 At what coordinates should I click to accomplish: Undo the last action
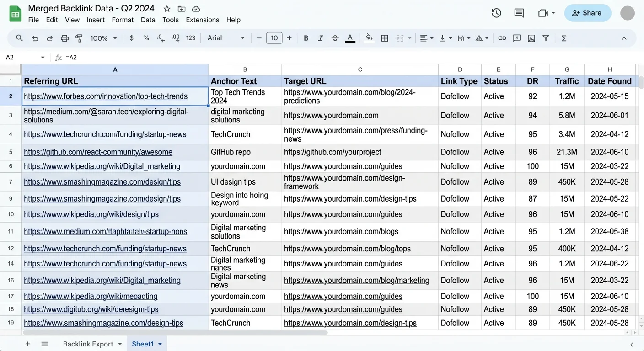click(35, 38)
